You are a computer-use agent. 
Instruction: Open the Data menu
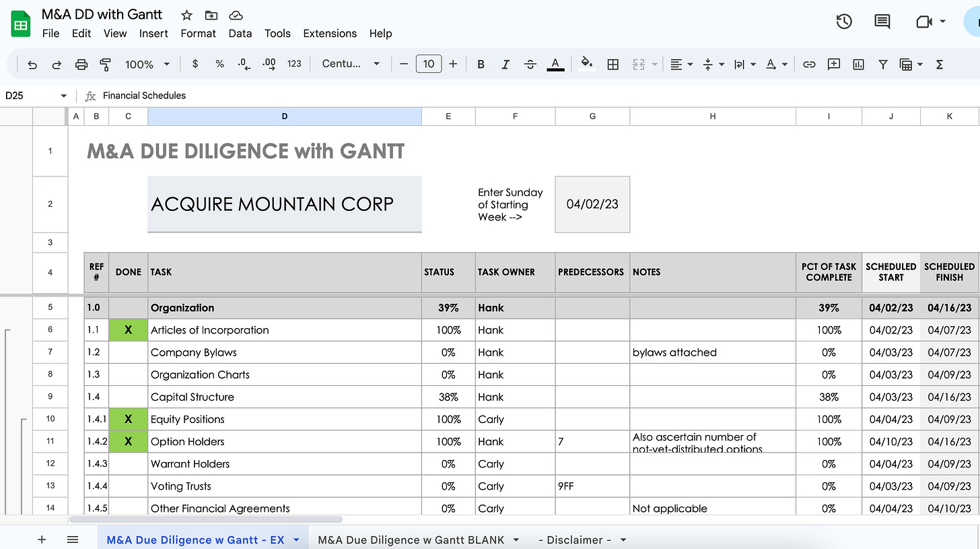[240, 33]
